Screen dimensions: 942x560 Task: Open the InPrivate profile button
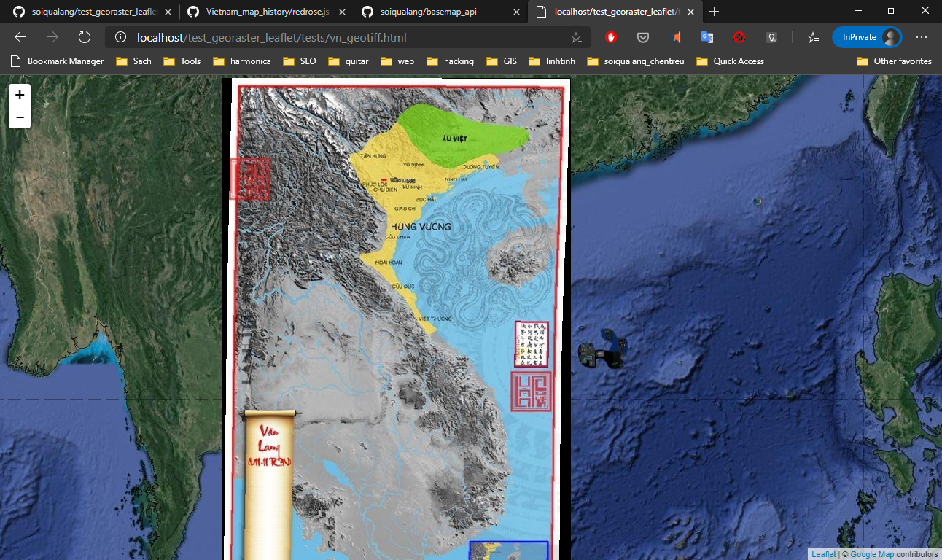[867, 37]
